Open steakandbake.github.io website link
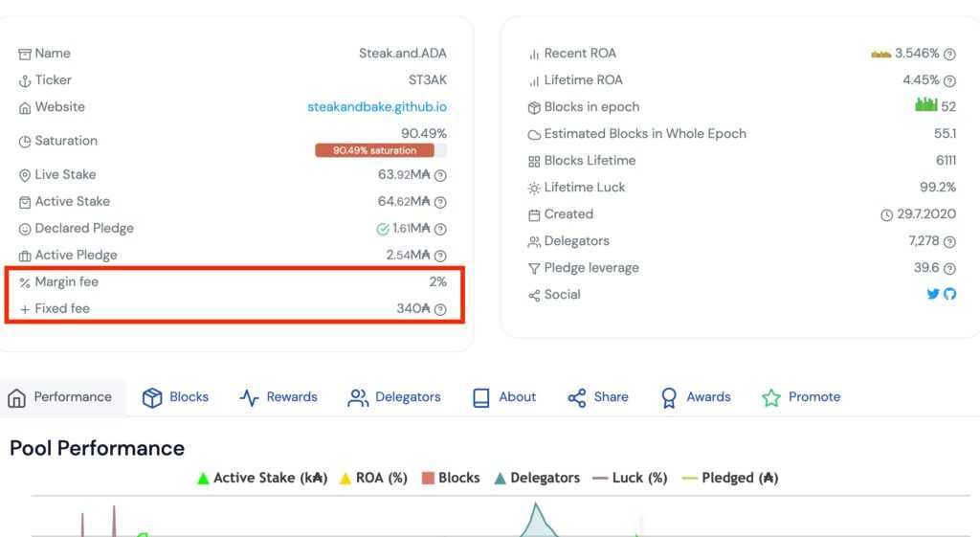This screenshot has width=980, height=537. point(376,107)
